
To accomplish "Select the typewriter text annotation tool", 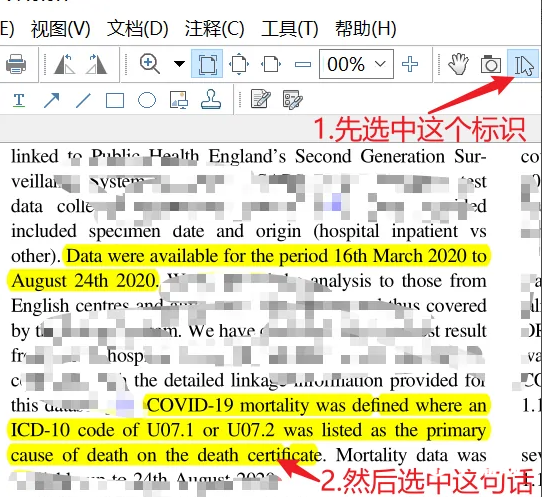I will [19, 101].
